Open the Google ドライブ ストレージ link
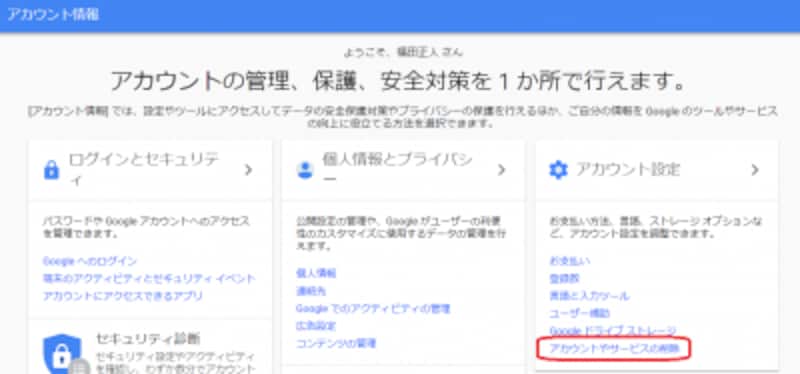The height and width of the screenshot is (374, 800). pos(612,331)
